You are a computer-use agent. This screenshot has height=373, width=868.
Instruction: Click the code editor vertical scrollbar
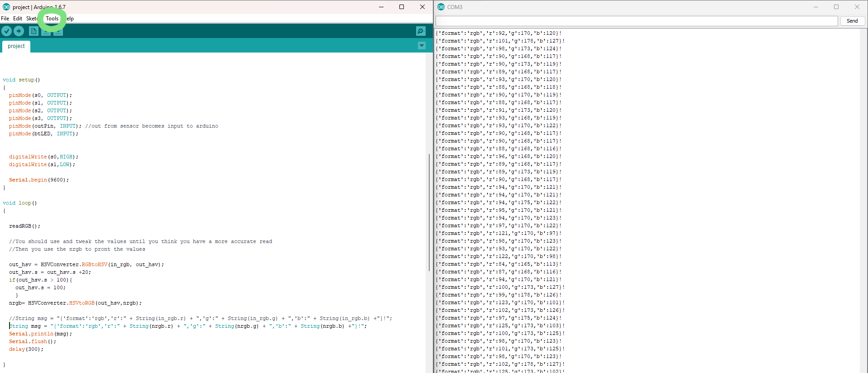[429, 212]
